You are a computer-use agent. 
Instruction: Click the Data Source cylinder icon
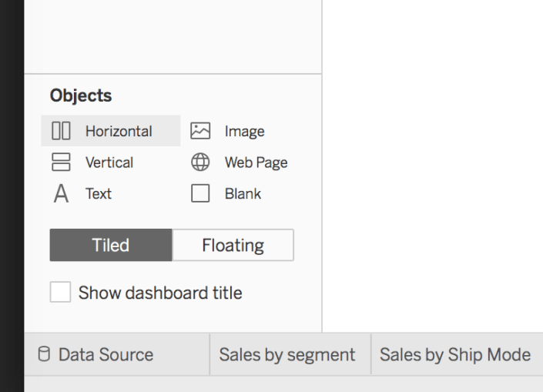click(x=44, y=354)
